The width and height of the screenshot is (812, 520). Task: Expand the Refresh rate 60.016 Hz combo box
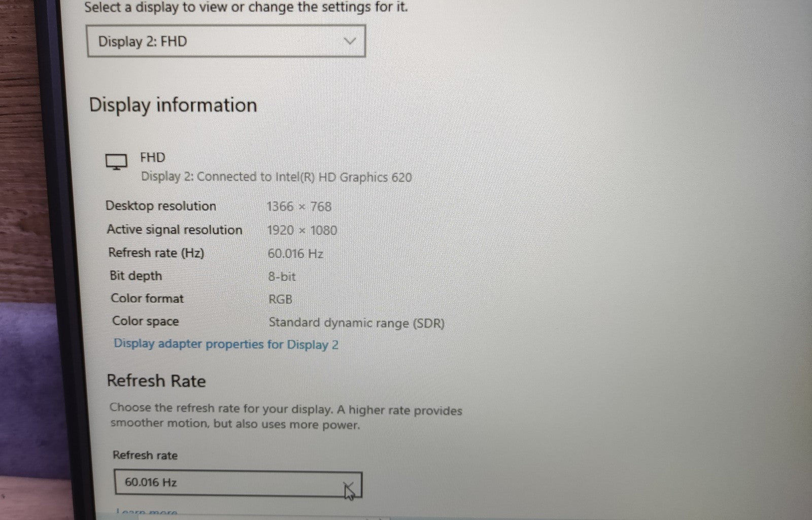[238, 482]
